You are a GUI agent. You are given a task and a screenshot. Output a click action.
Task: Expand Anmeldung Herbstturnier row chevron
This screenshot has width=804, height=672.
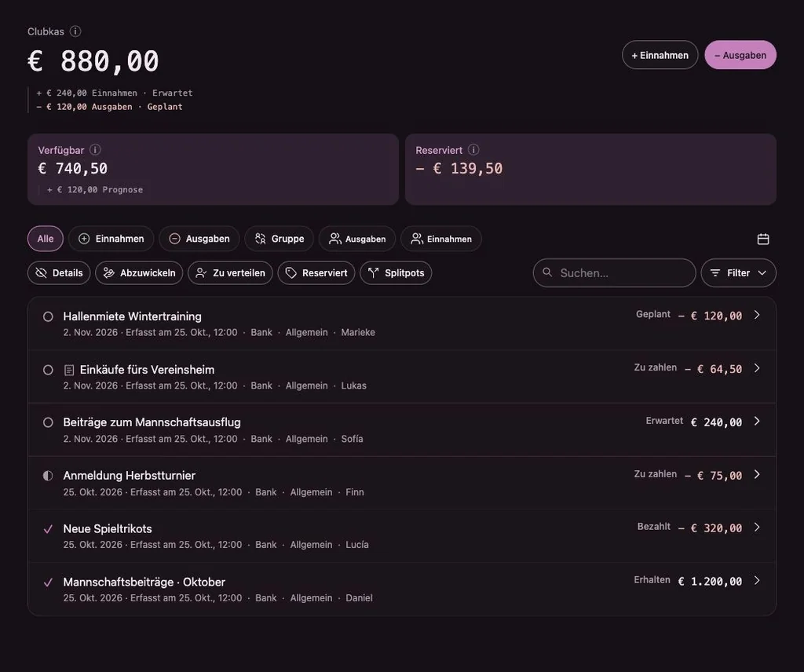click(757, 474)
